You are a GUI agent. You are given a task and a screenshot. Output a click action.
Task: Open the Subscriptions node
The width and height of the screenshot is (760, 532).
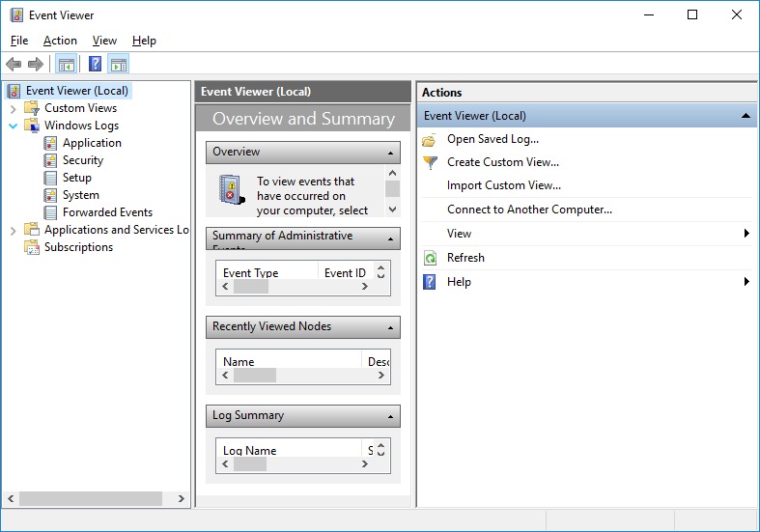78,247
